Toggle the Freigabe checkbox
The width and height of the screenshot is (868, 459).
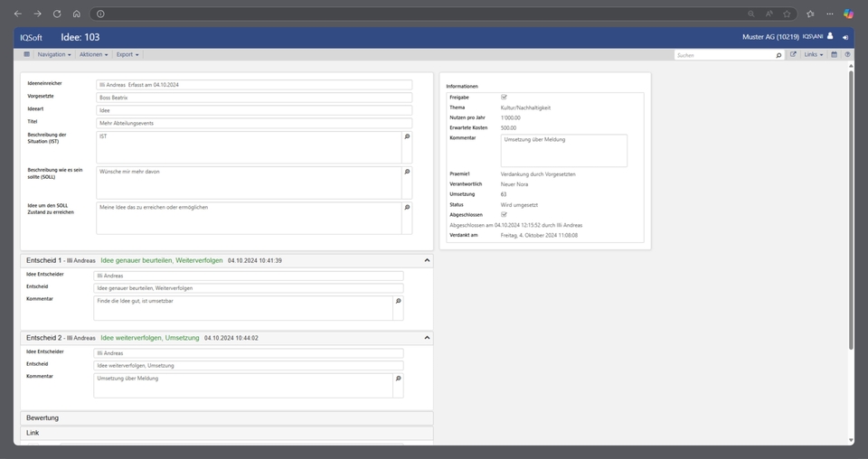pos(504,97)
